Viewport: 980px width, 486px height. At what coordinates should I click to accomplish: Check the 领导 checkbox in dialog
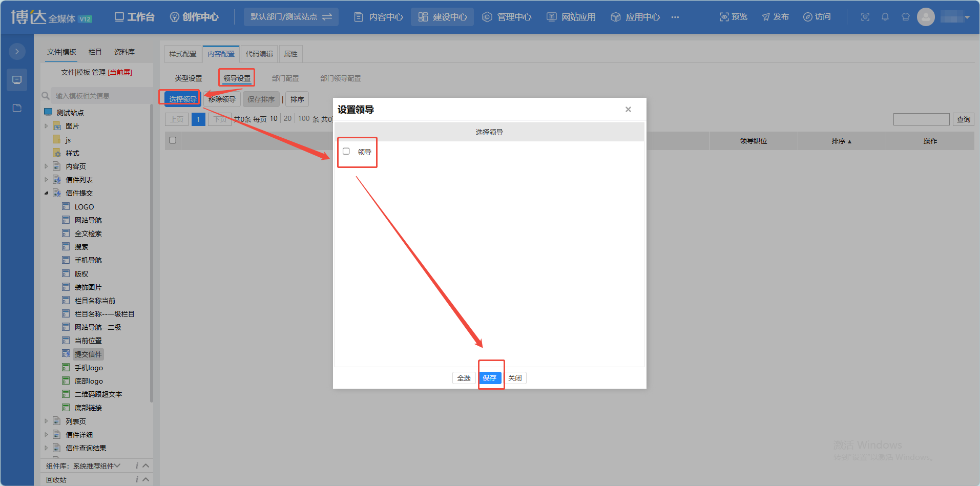click(x=346, y=151)
